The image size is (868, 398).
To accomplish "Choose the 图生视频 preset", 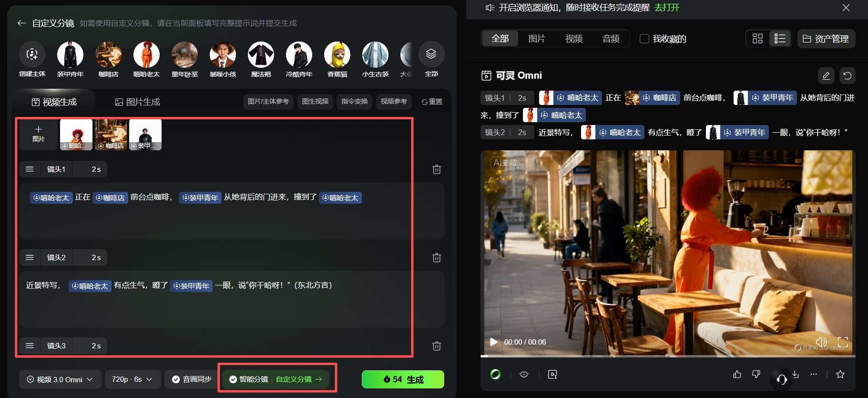I will [x=315, y=101].
